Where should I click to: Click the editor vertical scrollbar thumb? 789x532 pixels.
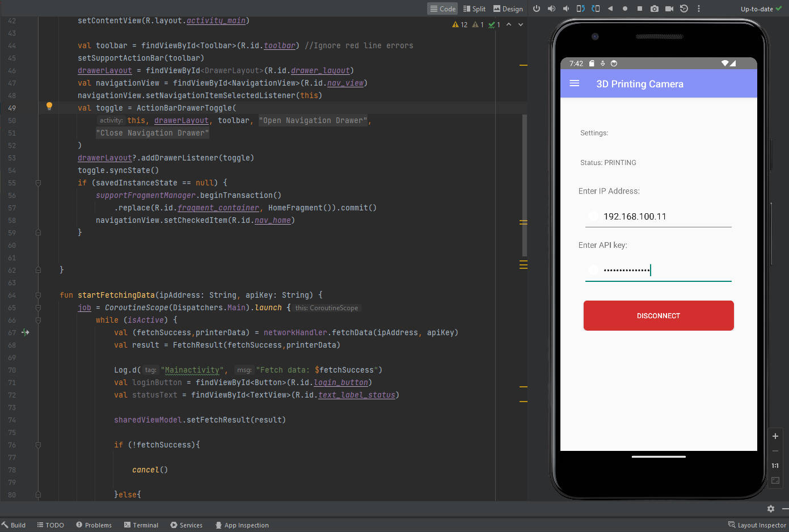pyautogui.click(x=524, y=185)
